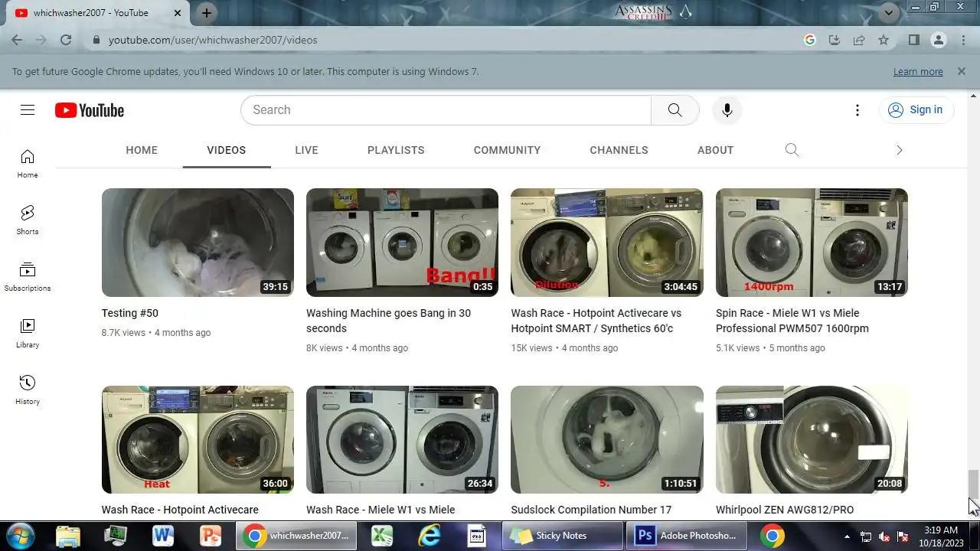Image resolution: width=980 pixels, height=551 pixels.
Task: Expand Chrome tab search chevron
Action: point(889,13)
